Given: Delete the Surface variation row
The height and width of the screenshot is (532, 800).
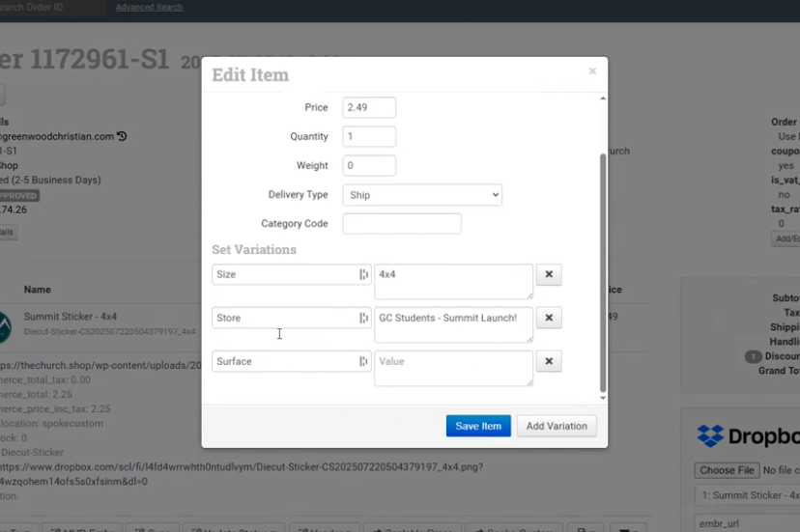Looking at the screenshot, I should tap(548, 361).
